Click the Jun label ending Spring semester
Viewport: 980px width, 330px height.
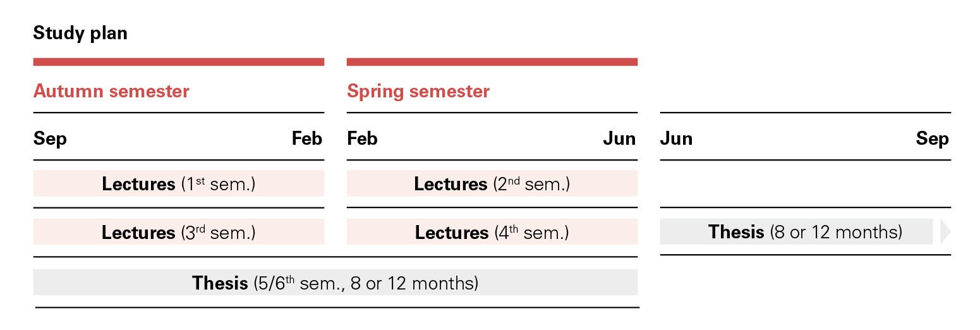coord(619,138)
